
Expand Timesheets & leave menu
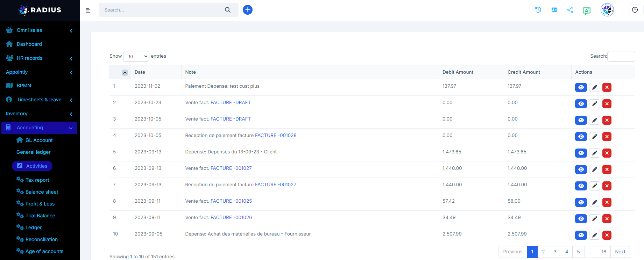click(x=40, y=100)
